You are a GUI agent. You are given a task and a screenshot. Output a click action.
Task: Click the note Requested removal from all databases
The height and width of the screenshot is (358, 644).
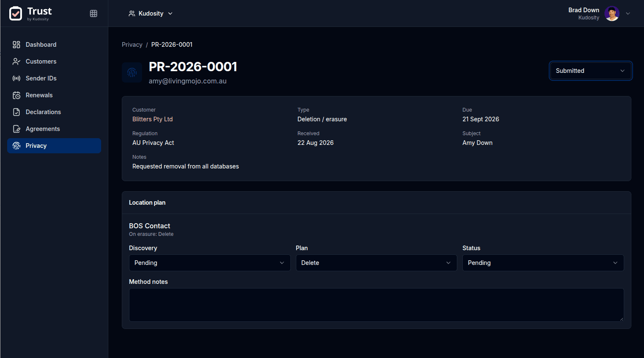pos(185,166)
